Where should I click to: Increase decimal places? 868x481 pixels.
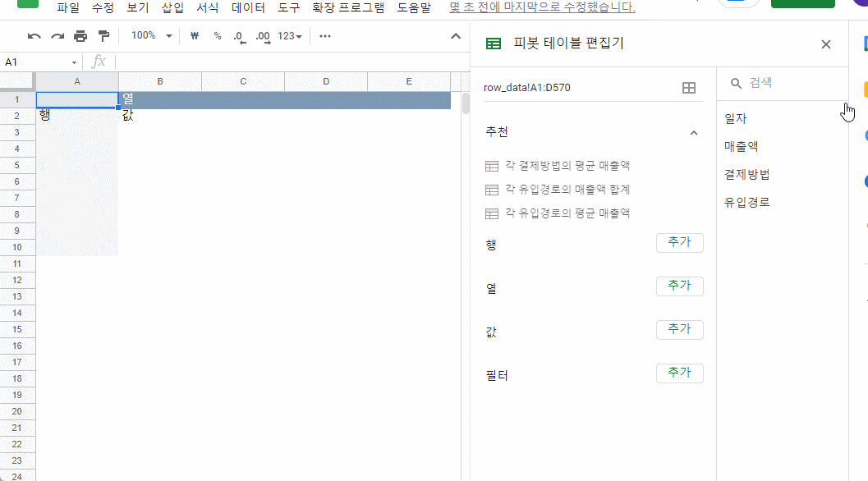click(x=262, y=35)
